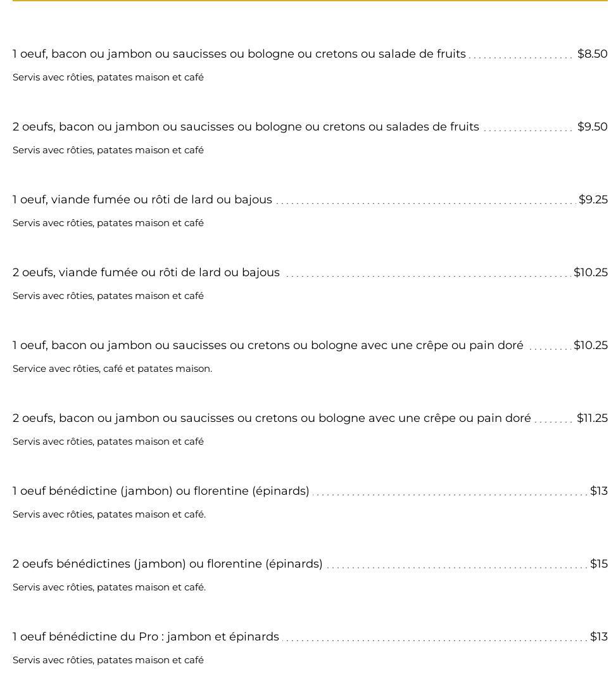Click the $8.50 price
Image resolution: width=611 pixels, height=700 pixels.
coord(592,54)
